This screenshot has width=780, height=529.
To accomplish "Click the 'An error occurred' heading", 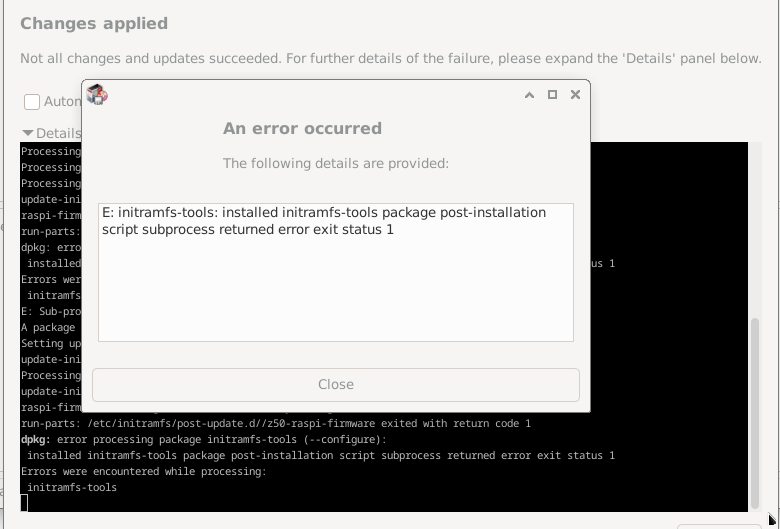I will coord(302,128).
